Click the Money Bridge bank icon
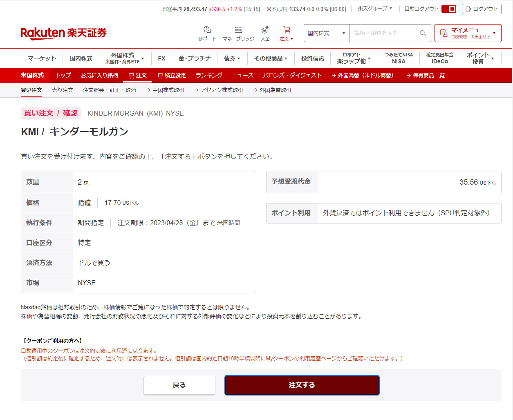This screenshot has height=420, width=513. (x=238, y=30)
